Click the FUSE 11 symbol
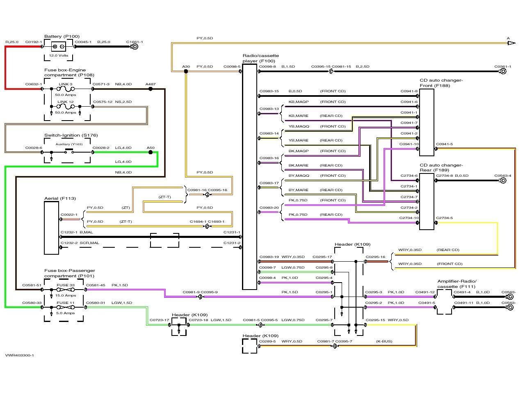 click(x=65, y=307)
